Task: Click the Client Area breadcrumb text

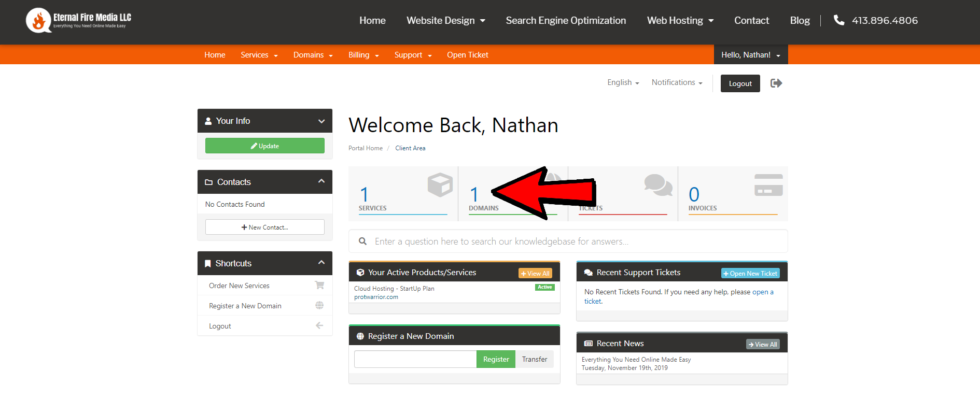Action: pos(410,148)
